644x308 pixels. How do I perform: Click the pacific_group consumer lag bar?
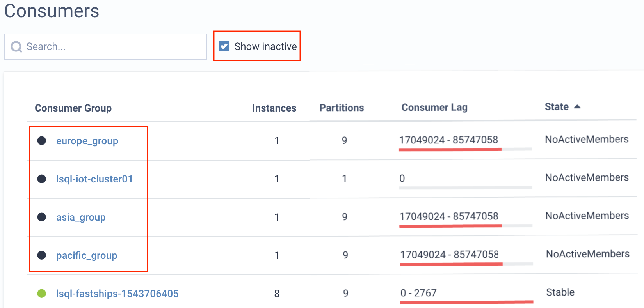(x=466, y=264)
